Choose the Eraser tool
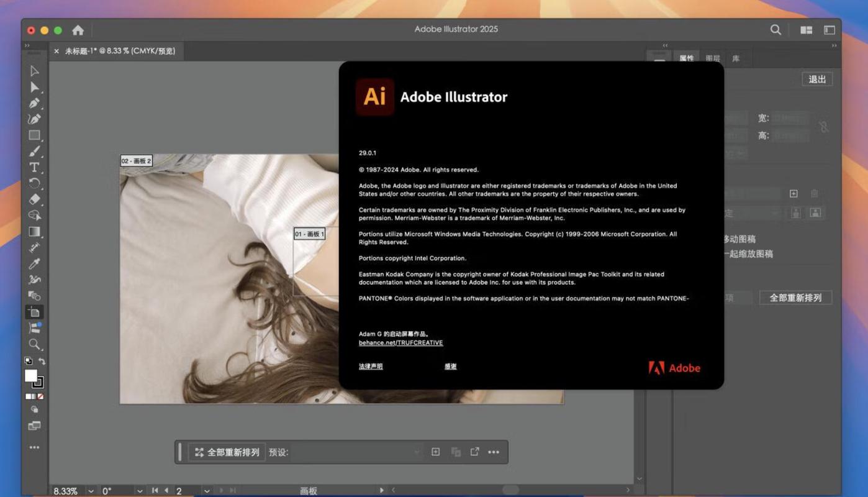The height and width of the screenshot is (497, 868). coord(34,199)
